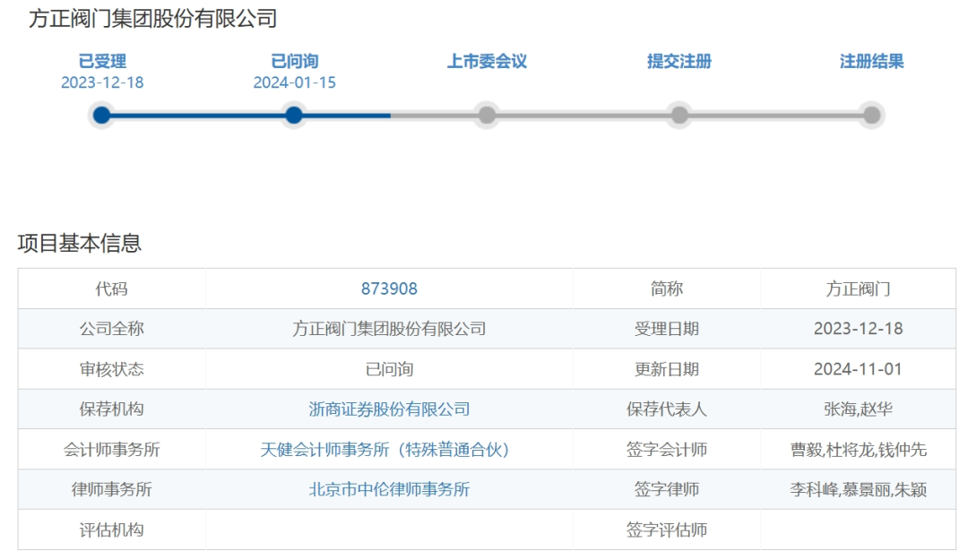Open 天健会计师事务所（特殊普通合伙）link

click(x=385, y=450)
